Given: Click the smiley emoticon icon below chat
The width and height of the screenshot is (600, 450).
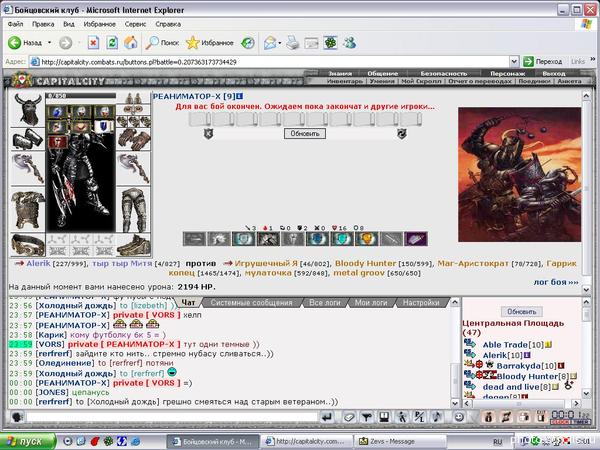Looking at the screenshot, I should point(459,417).
